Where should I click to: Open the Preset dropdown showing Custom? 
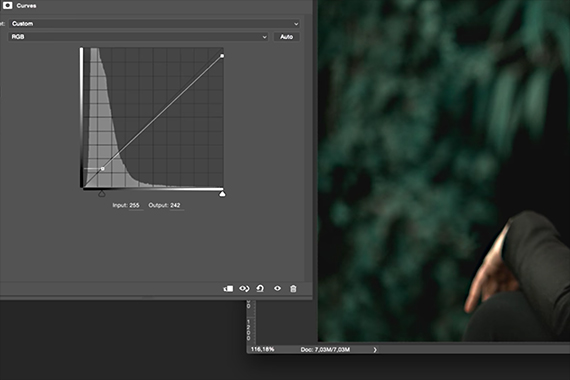click(x=154, y=24)
